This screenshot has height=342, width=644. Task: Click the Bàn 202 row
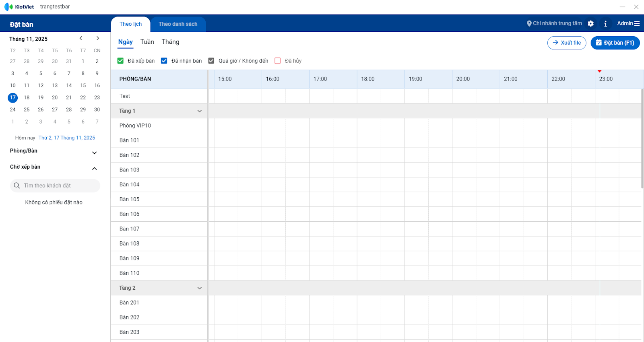coord(159,317)
